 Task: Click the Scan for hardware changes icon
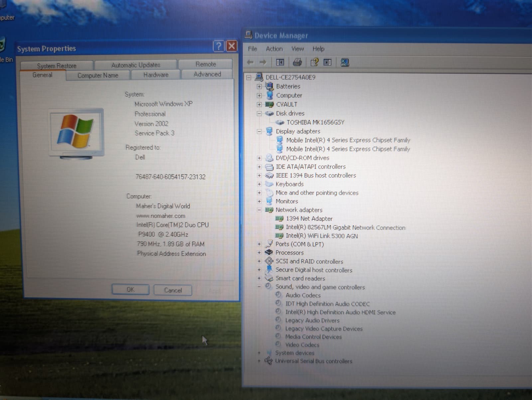345,62
